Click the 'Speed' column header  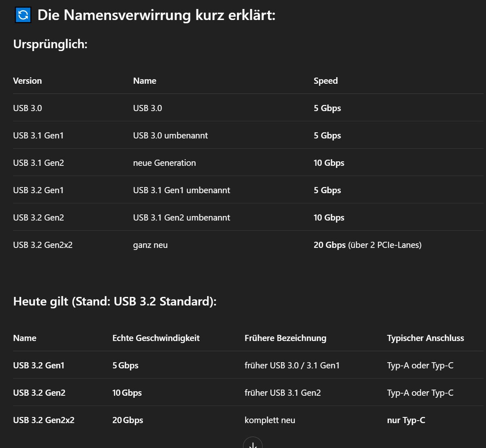point(325,80)
